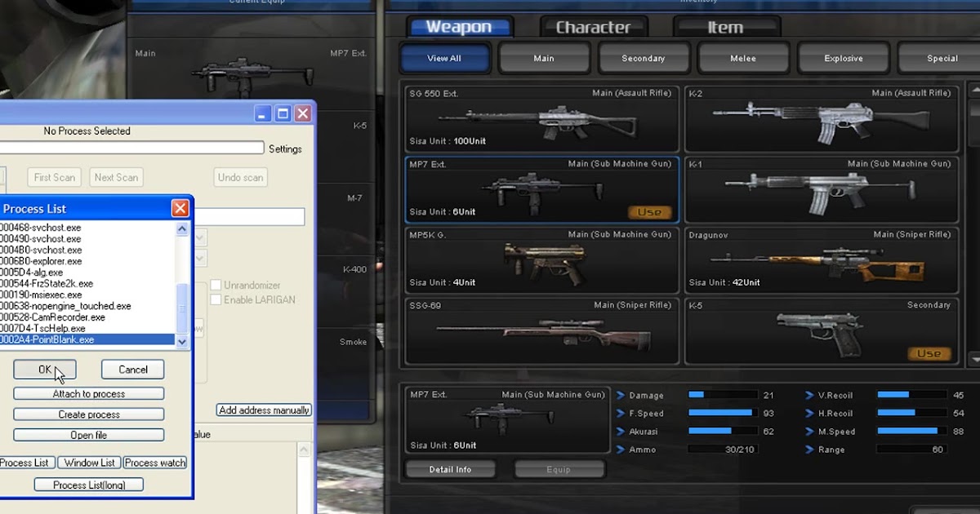Click Create process button
This screenshot has height=514, width=980.
tap(89, 414)
